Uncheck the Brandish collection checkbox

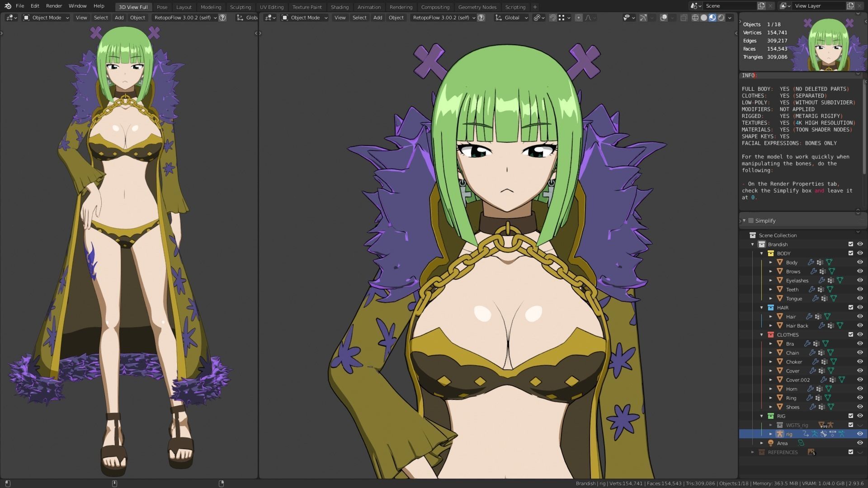click(851, 244)
